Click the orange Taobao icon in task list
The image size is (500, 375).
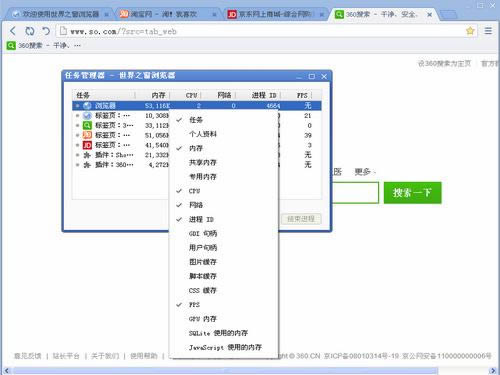[x=87, y=135]
